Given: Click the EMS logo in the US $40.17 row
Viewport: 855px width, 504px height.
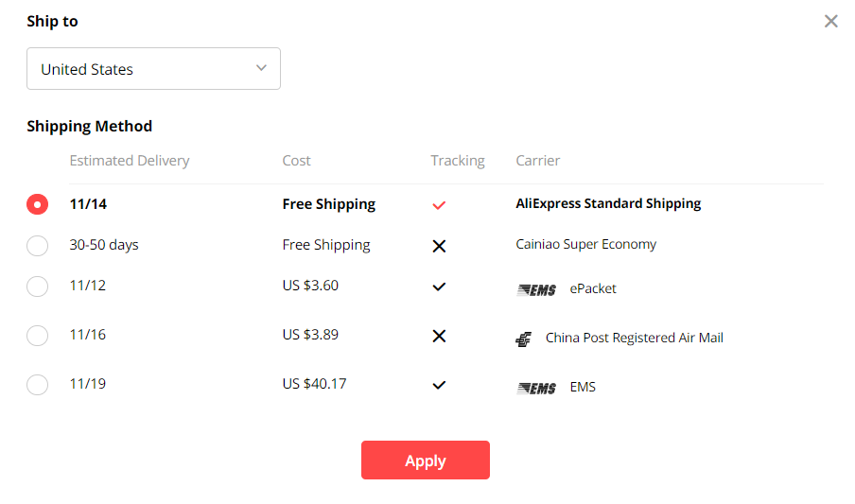Looking at the screenshot, I should 536,388.
